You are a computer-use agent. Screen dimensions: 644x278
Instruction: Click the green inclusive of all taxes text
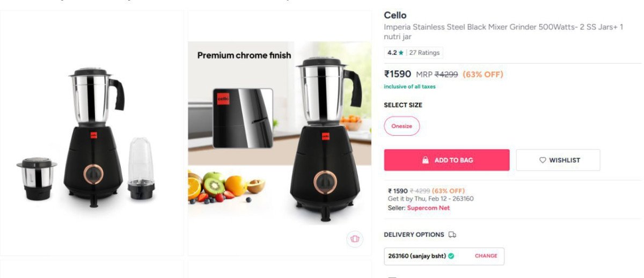[x=409, y=86]
